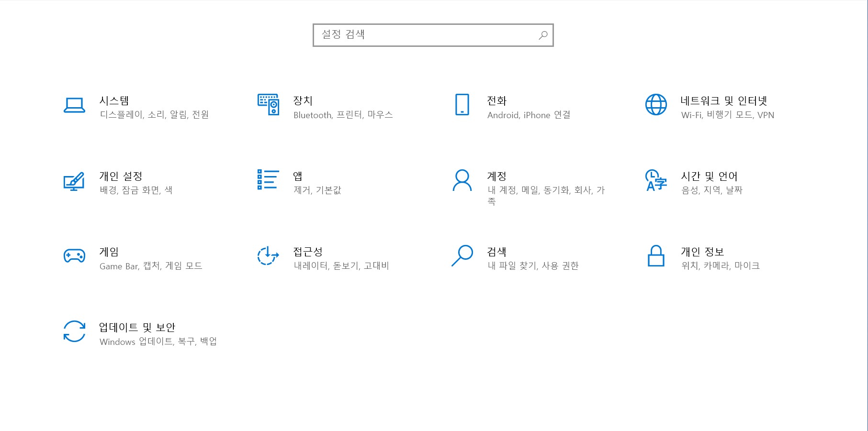Image resolution: width=868 pixels, height=431 pixels.
Task: Select the 개인 정보 heading
Action: pyautogui.click(x=702, y=252)
